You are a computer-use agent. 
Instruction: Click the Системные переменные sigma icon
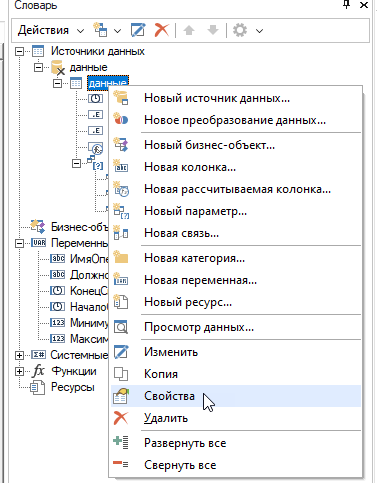[39, 355]
